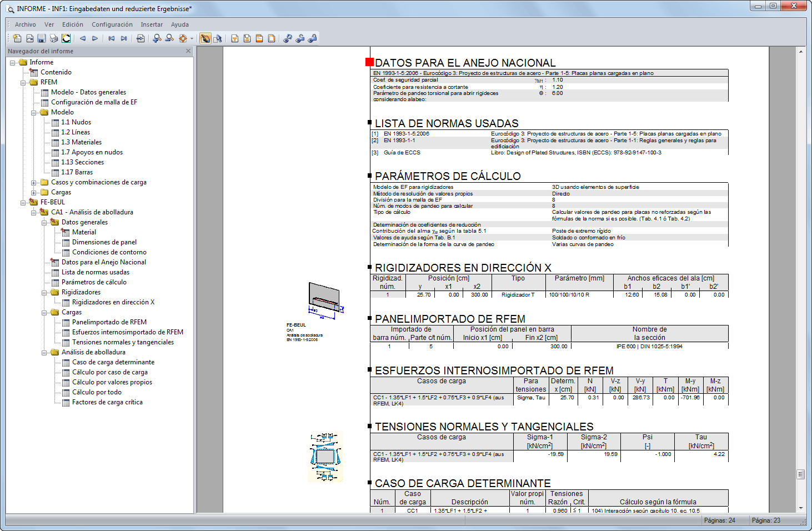
Task: Click the icon of Esfuerzos internosimportado de RFEM
Action: click(x=66, y=332)
